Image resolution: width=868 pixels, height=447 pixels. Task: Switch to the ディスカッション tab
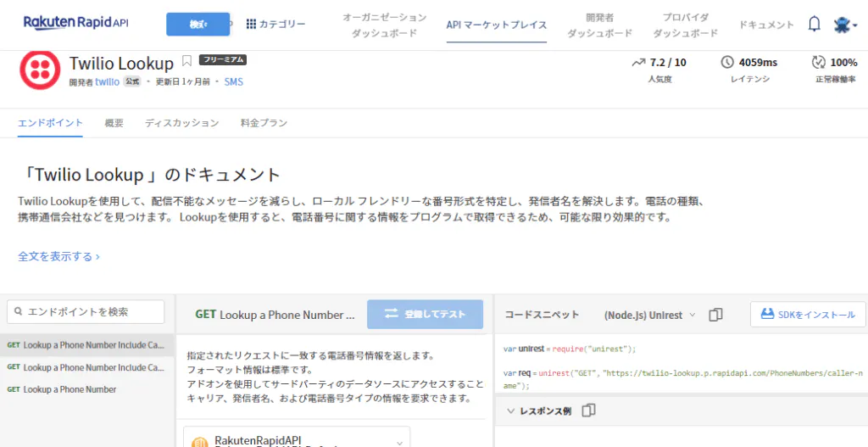point(181,123)
